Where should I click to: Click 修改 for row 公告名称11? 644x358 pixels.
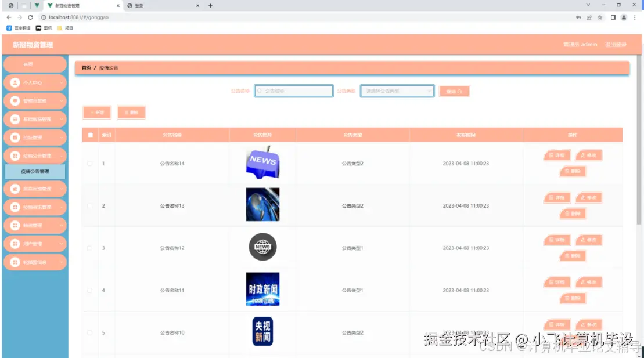(589, 282)
